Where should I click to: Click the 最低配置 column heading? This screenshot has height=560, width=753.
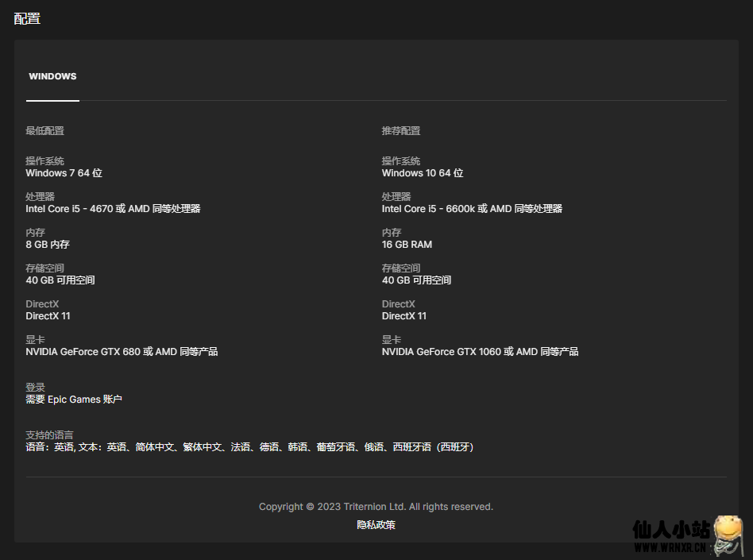pos(45,131)
